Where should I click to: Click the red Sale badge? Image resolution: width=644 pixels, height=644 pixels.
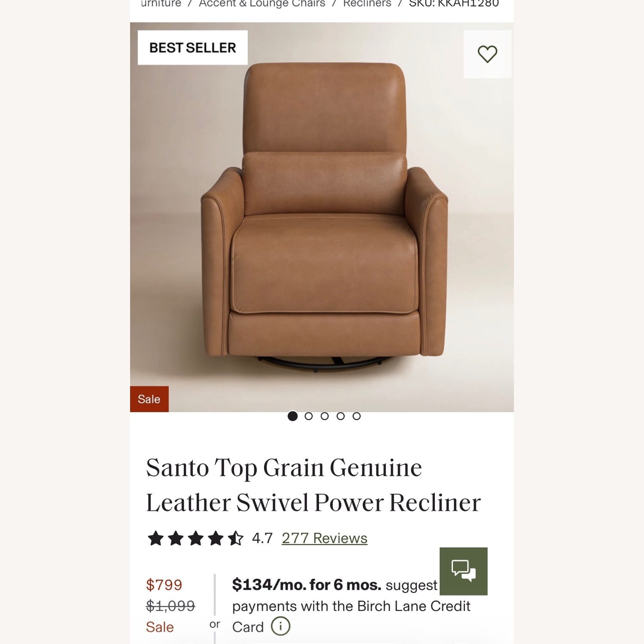[x=149, y=399]
